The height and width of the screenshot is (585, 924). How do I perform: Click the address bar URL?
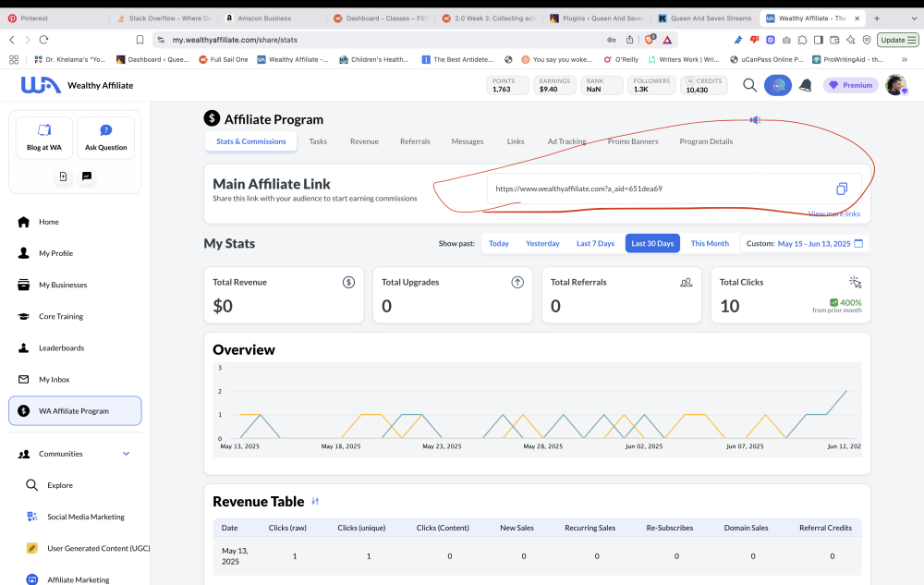[235, 40]
